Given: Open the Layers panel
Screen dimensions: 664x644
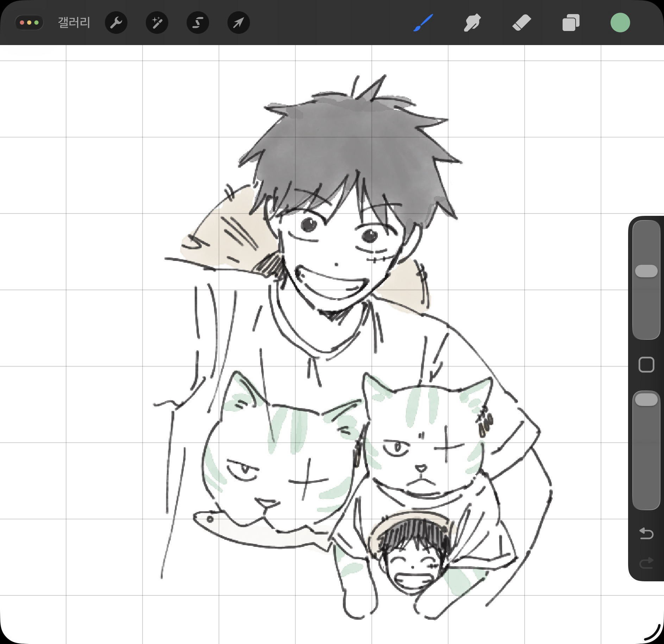Looking at the screenshot, I should pyautogui.click(x=571, y=23).
